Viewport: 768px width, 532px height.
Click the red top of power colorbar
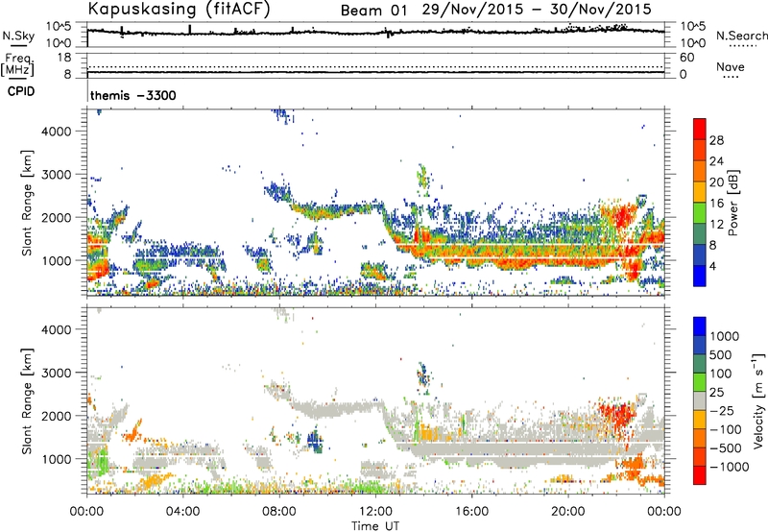[x=700, y=129]
